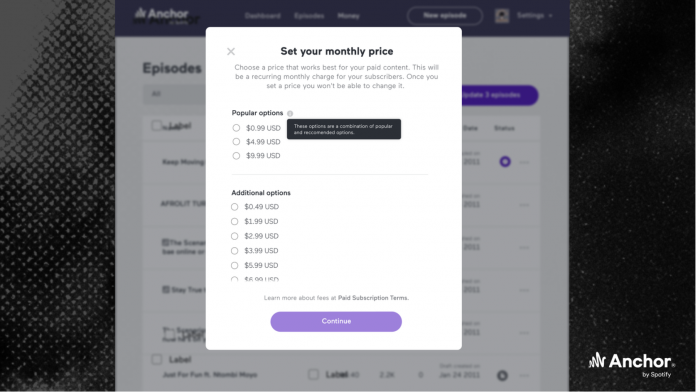Screen dimensions: 700x392
Task: Go to the Money tab
Action: 348,16
